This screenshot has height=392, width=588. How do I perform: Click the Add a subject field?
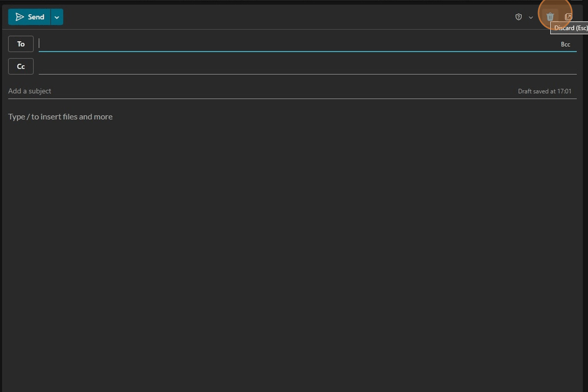(260, 91)
